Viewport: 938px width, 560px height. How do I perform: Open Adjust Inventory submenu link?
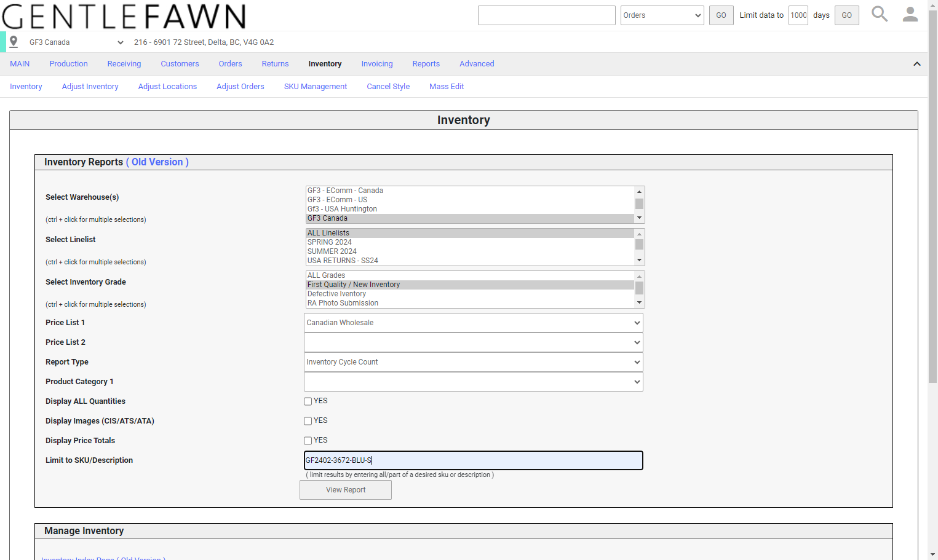pos(90,87)
